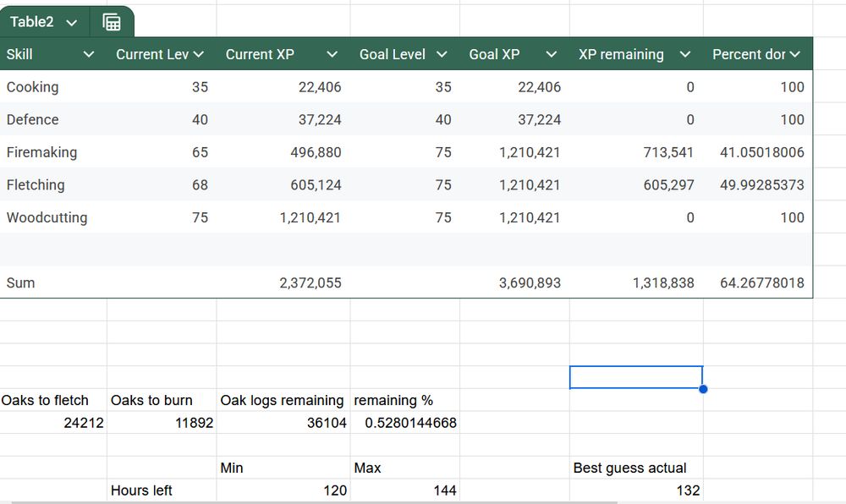Expand the Skill column filter dropdown
The height and width of the screenshot is (504, 846).
pos(89,54)
